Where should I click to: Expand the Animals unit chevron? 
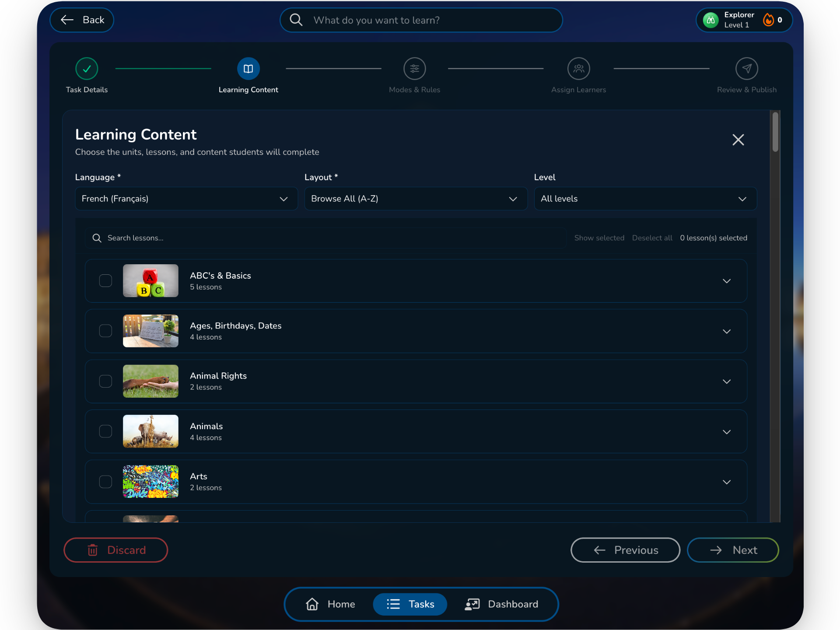pos(727,432)
